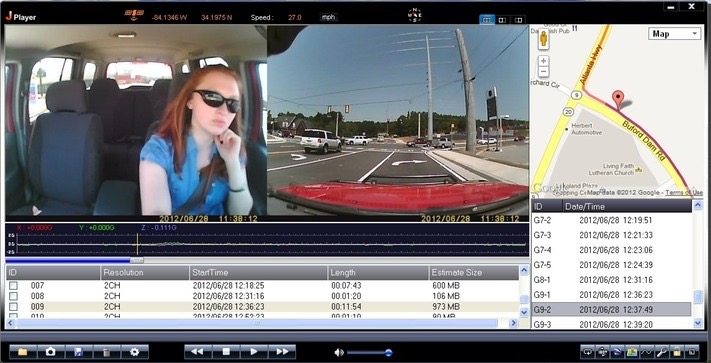Select event G9-2 at 12:37:49
This screenshot has width=711, height=363.
click(611, 310)
